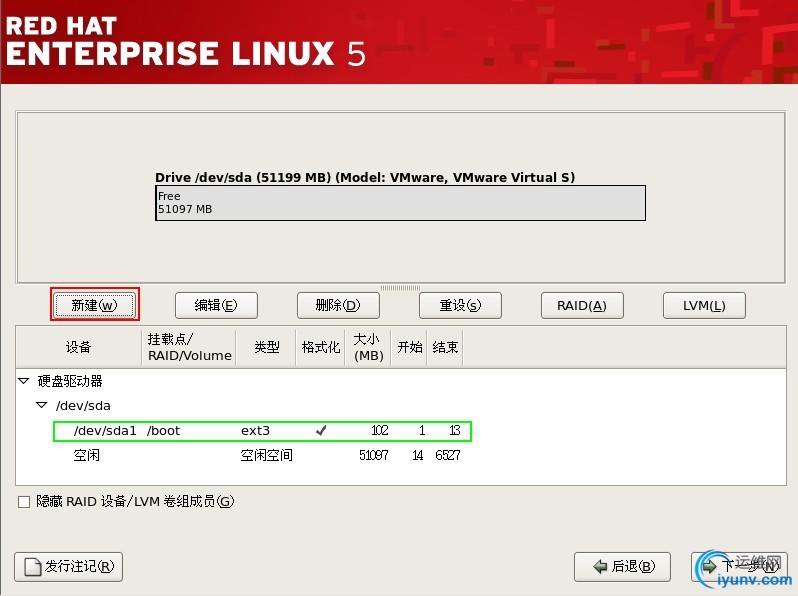Click the 空闲空间 type cell
The image size is (798, 596).
[267, 455]
